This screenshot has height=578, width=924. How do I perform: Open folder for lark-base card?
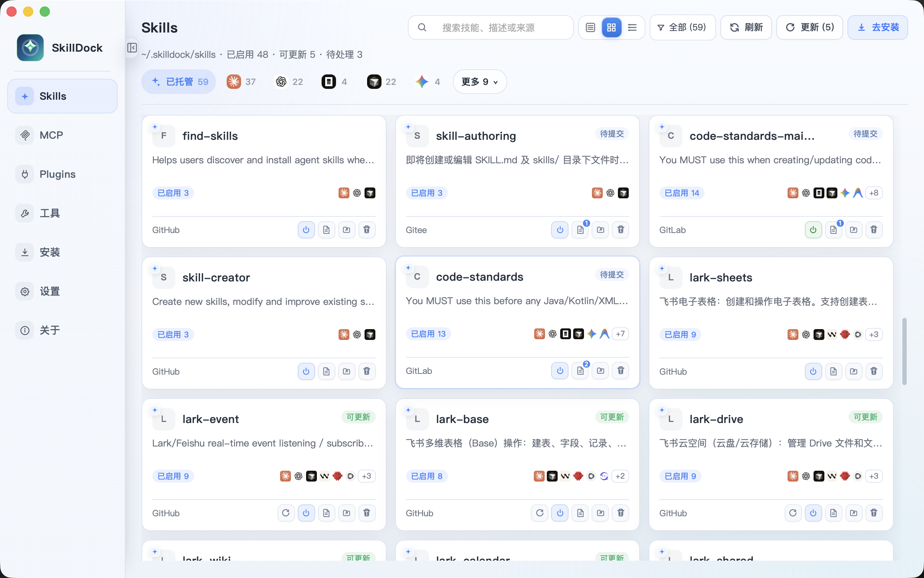click(x=600, y=513)
